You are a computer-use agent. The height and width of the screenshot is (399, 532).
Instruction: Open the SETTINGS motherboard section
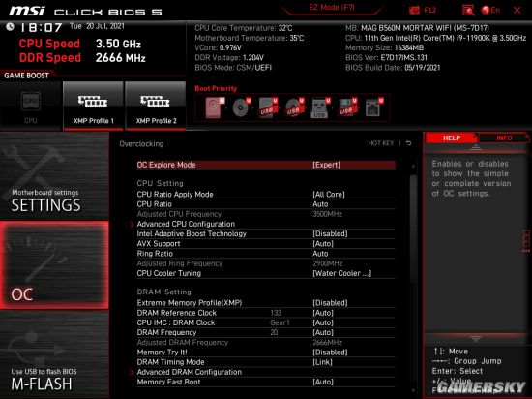tap(54, 176)
